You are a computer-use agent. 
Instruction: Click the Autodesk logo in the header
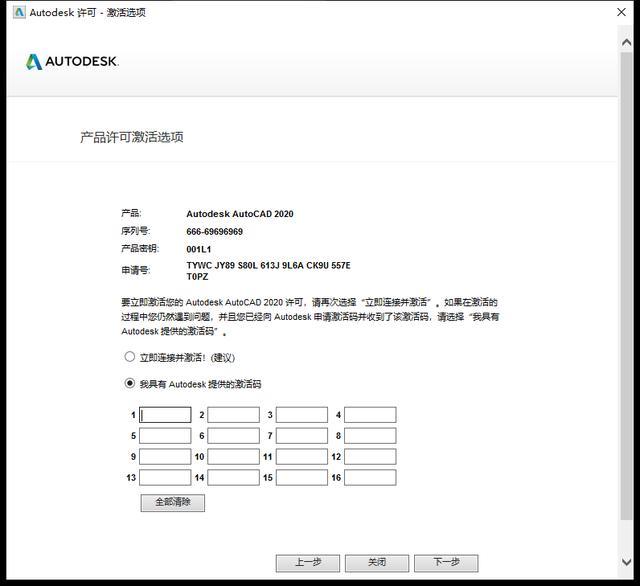pyautogui.click(x=72, y=62)
